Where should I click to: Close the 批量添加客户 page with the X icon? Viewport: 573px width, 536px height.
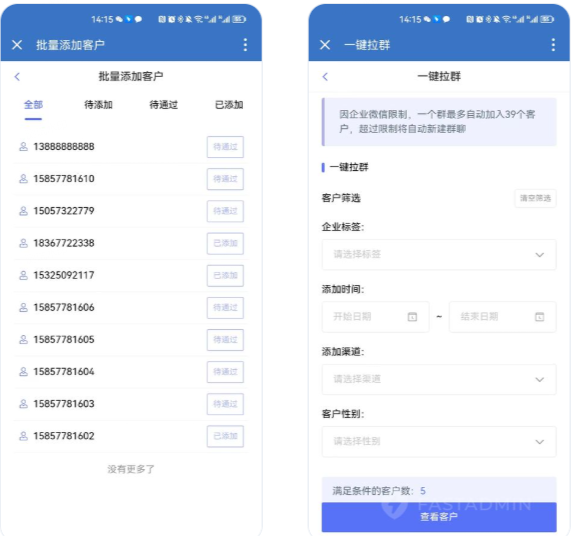(x=17, y=45)
